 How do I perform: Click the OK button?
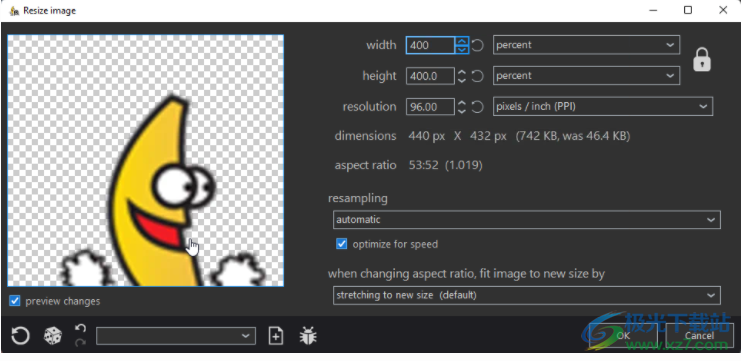(x=623, y=335)
